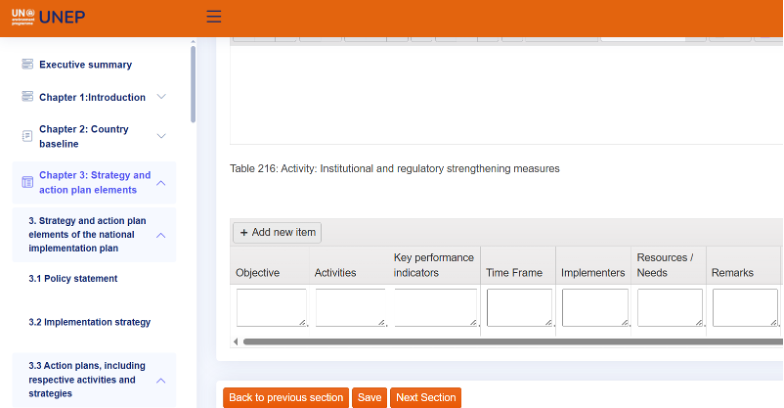Viewport: 784px width, 408px height.
Task: Expand Chapter 2: Country baseline chevron
Action: tap(161, 136)
